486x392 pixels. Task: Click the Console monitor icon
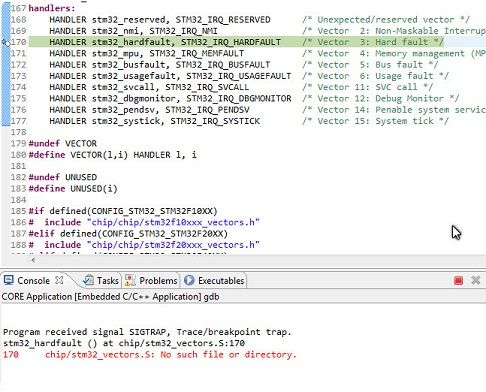(x=8, y=280)
